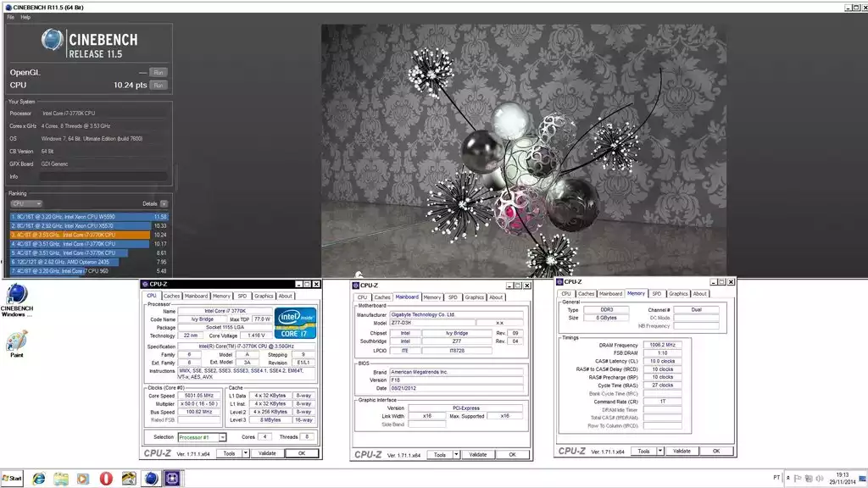
Task: Open the clock showing 19:13
Action: (x=842, y=478)
